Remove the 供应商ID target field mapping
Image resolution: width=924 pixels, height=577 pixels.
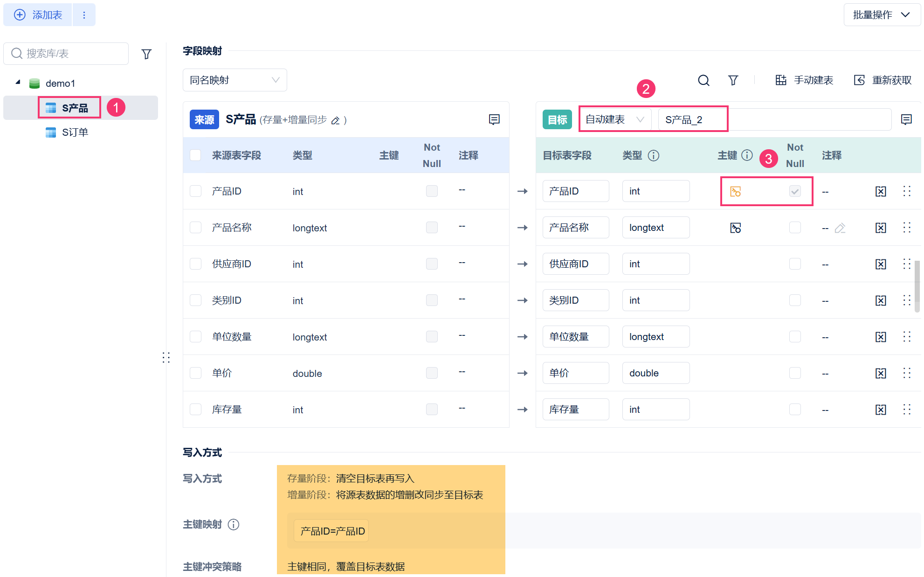(x=880, y=264)
